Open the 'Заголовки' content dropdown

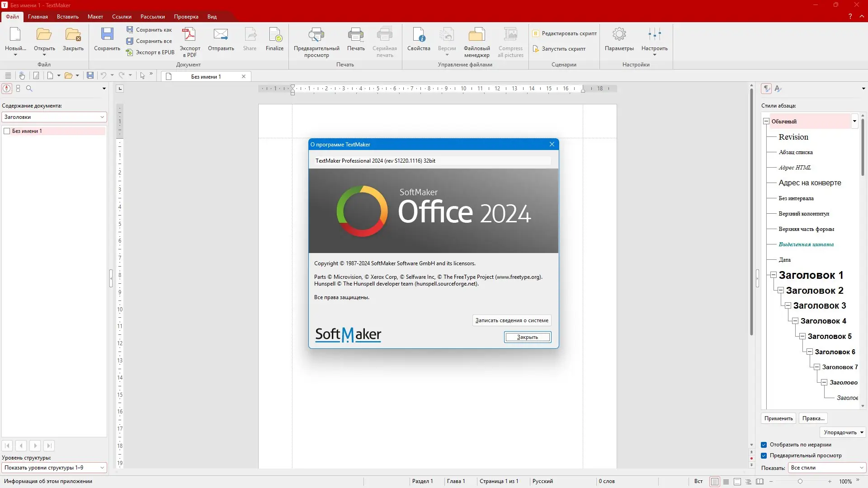click(x=54, y=117)
